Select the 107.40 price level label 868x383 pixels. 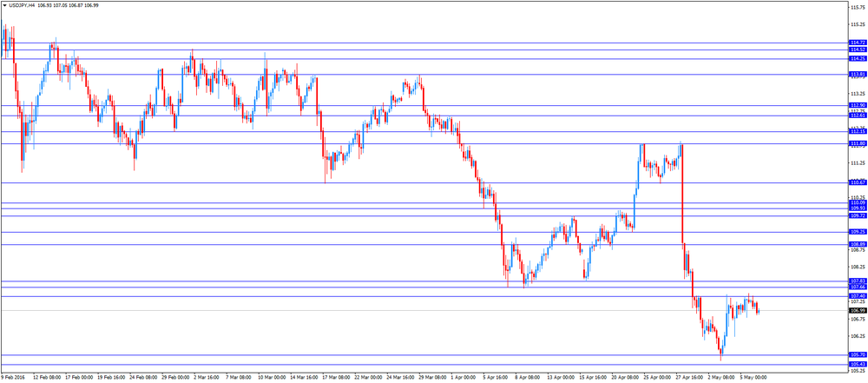tap(858, 296)
